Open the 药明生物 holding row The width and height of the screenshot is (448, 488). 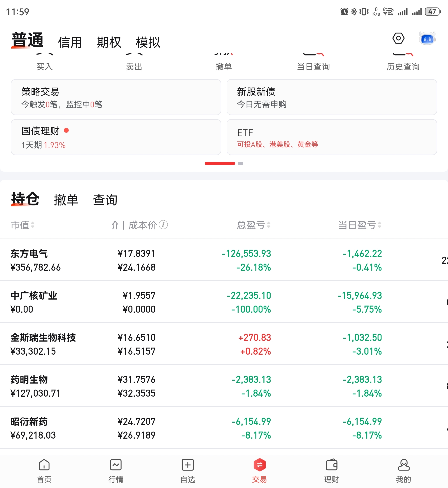coord(224,386)
